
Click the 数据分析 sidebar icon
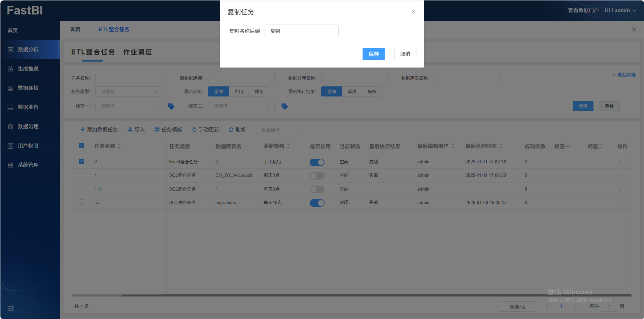(x=10, y=50)
